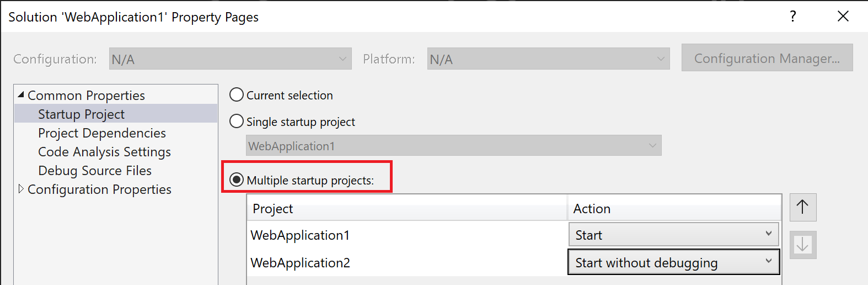Close the Property Pages dialog
The image size is (868, 285).
tap(843, 17)
